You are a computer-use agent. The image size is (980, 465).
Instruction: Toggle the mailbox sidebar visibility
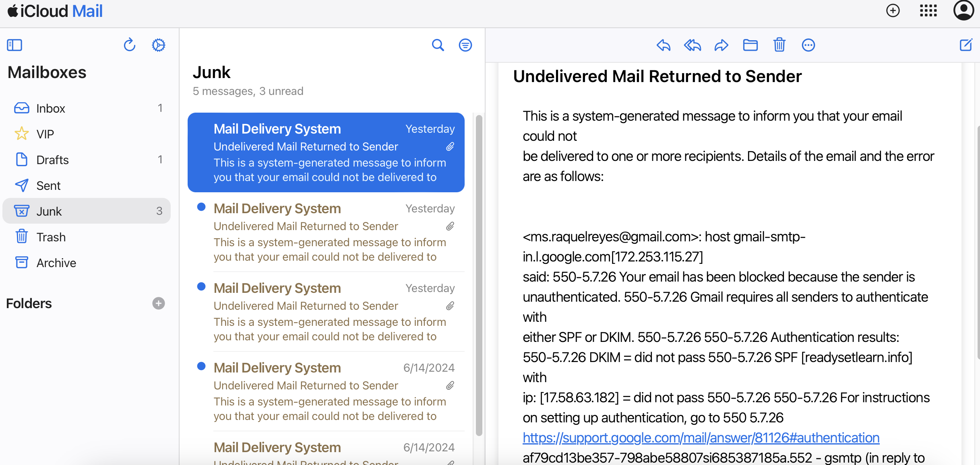click(14, 45)
